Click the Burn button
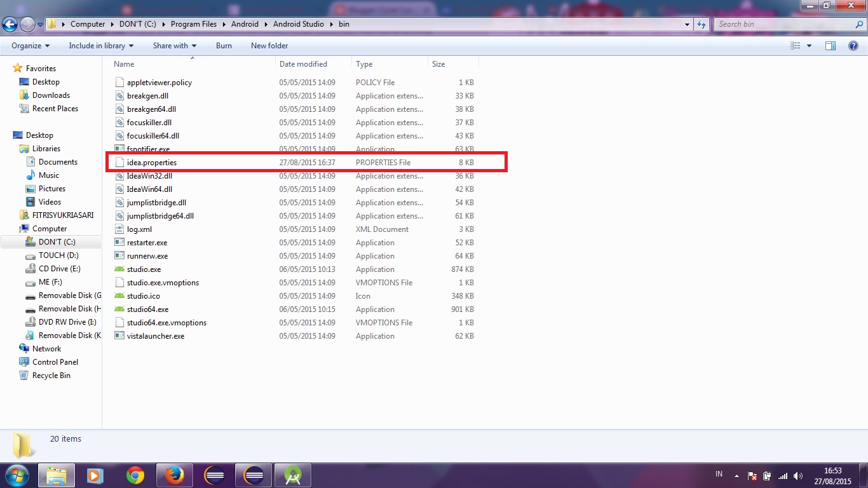 tap(224, 46)
